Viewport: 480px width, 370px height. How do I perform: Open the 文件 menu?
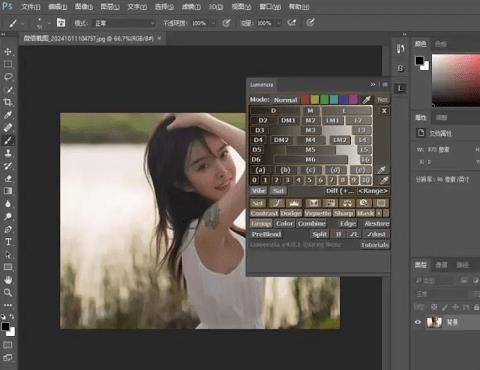point(31,7)
